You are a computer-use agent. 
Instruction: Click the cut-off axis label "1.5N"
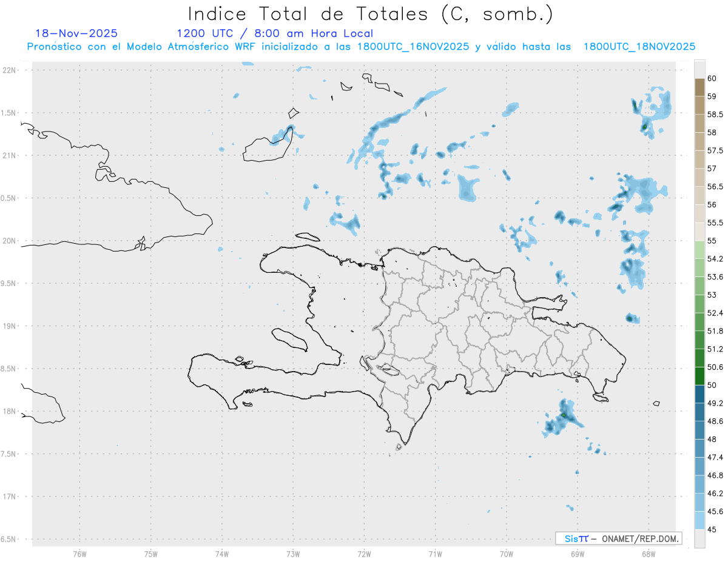[9, 113]
